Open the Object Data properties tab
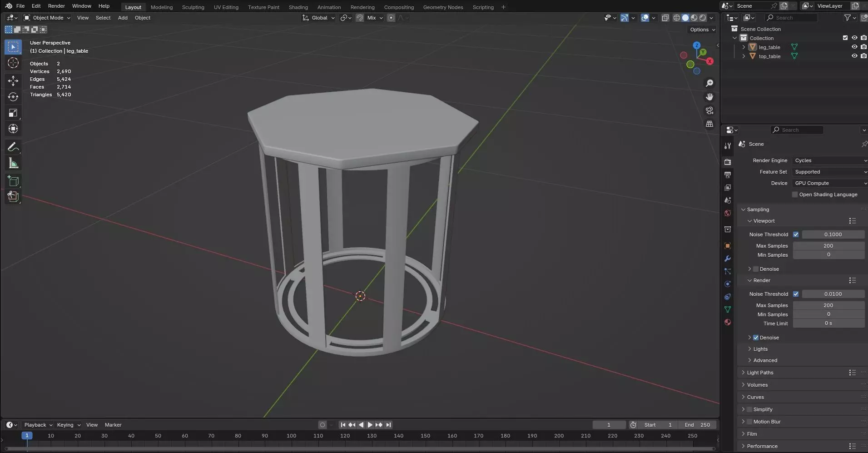 pos(728,309)
